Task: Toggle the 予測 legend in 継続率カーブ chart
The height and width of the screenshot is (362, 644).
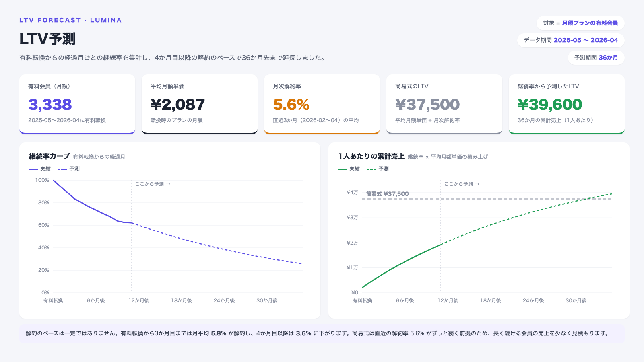Action: point(69,169)
